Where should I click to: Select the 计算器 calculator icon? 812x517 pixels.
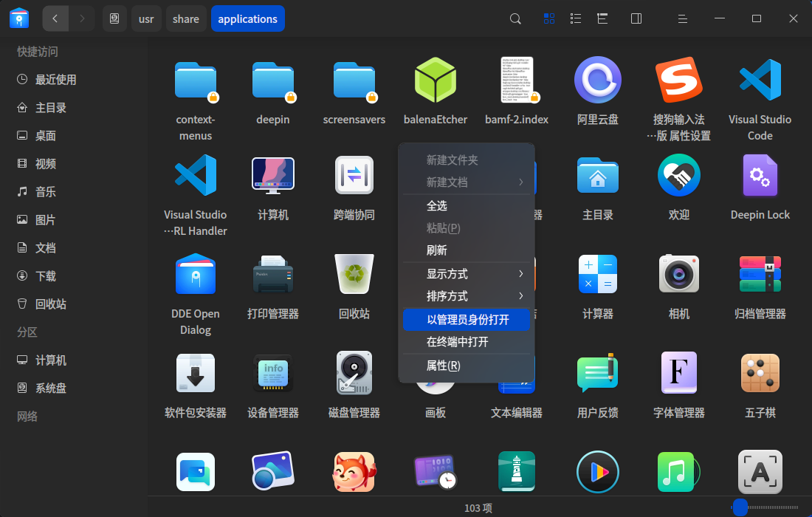pyautogui.click(x=598, y=274)
